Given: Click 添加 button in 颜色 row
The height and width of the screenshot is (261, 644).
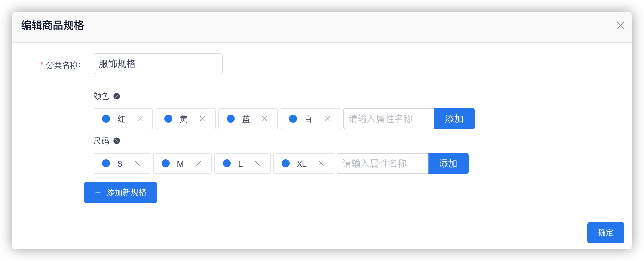Looking at the screenshot, I should click(454, 119).
